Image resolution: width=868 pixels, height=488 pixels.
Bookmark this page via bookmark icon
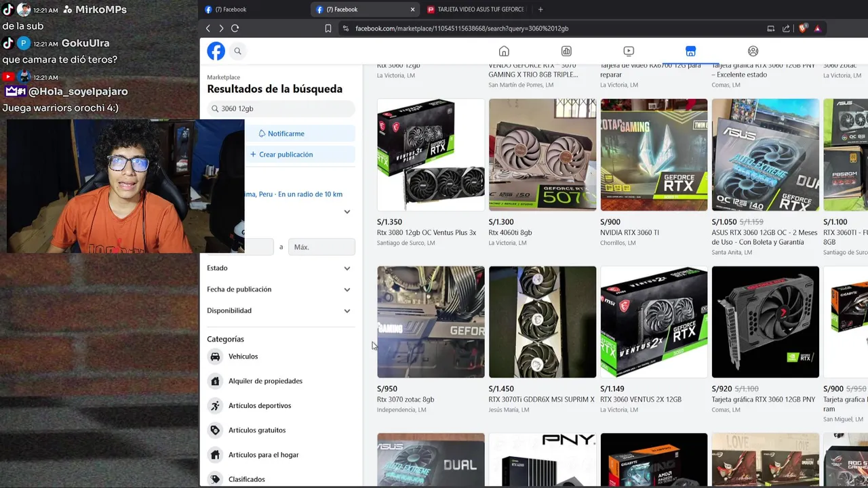328,28
